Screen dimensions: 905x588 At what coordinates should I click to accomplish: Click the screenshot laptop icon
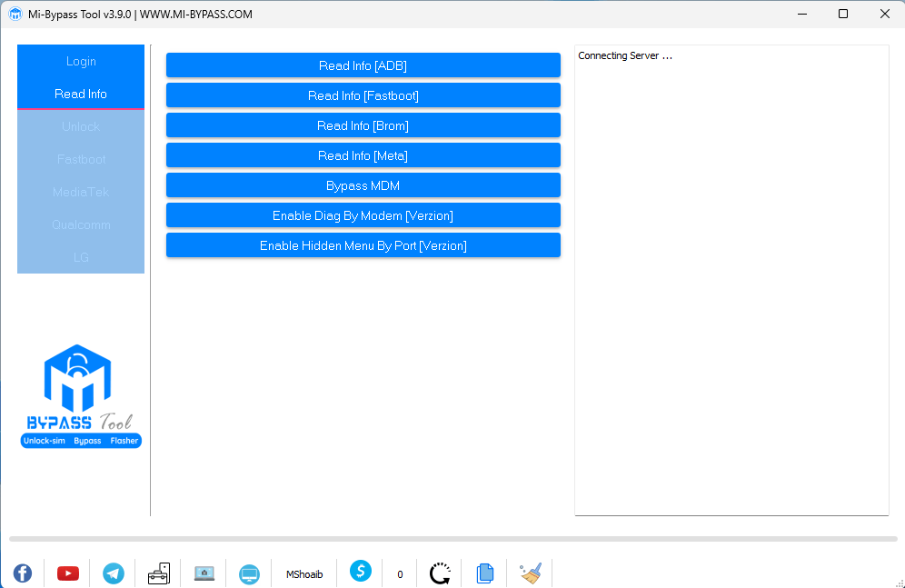coord(204,573)
